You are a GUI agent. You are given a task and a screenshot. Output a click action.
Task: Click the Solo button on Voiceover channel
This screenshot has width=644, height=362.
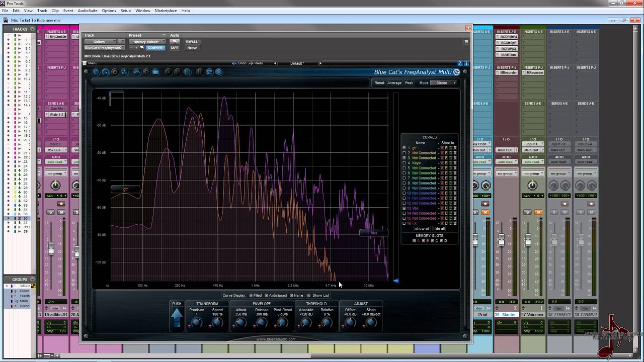527,212
